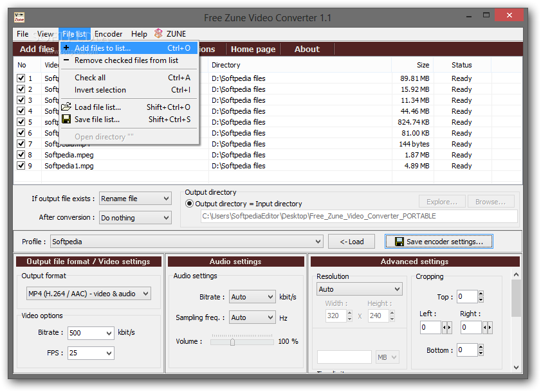Choose Save file list menu entry

pos(129,120)
